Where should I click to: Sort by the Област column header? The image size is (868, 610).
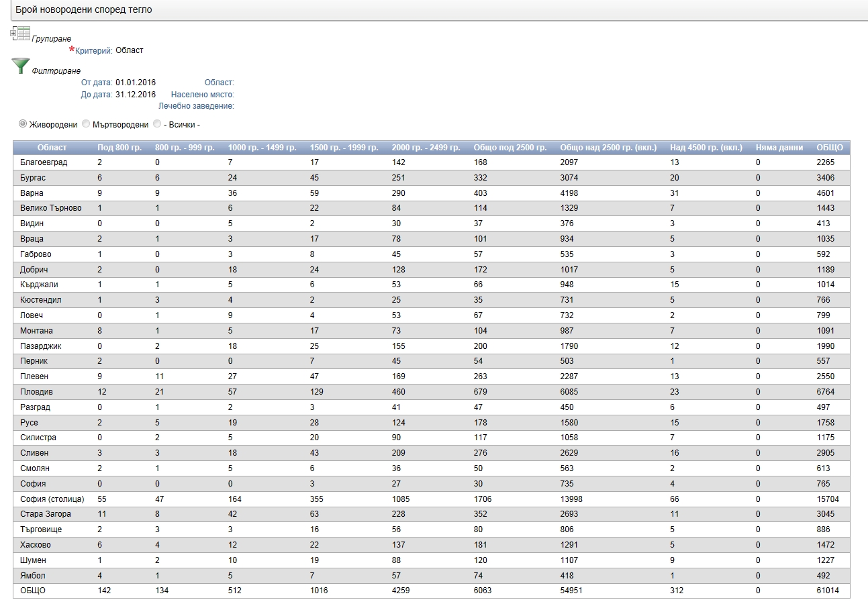[52, 148]
